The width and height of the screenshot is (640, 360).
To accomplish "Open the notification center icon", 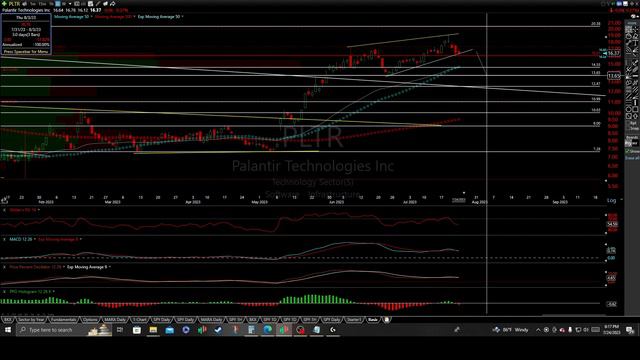I will pyautogui.click(x=630, y=330).
